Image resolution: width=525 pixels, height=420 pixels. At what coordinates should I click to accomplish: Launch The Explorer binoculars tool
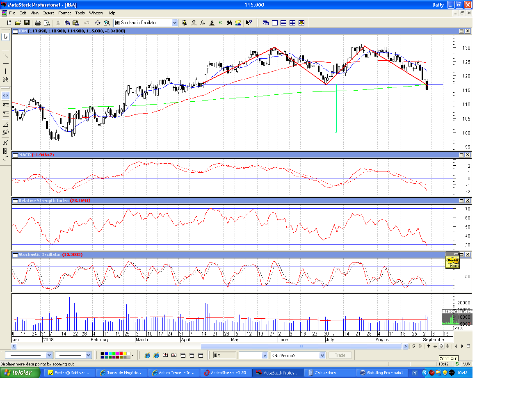point(229,23)
